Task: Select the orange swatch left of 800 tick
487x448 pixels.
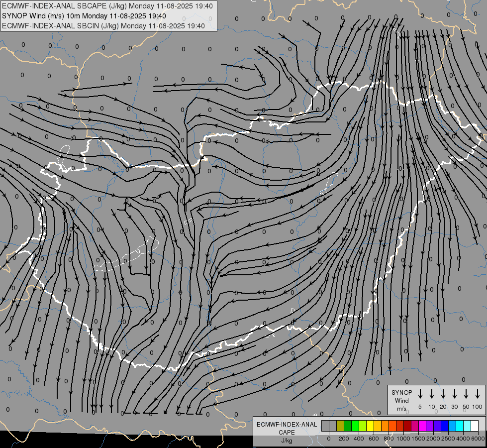Action: click(x=385, y=426)
